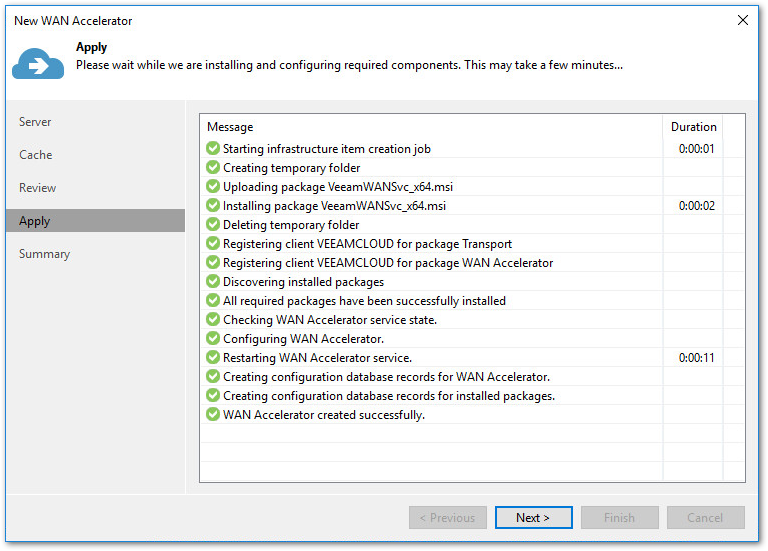Open the Review step in sidebar
The width and height of the screenshot is (768, 551).
[38, 188]
